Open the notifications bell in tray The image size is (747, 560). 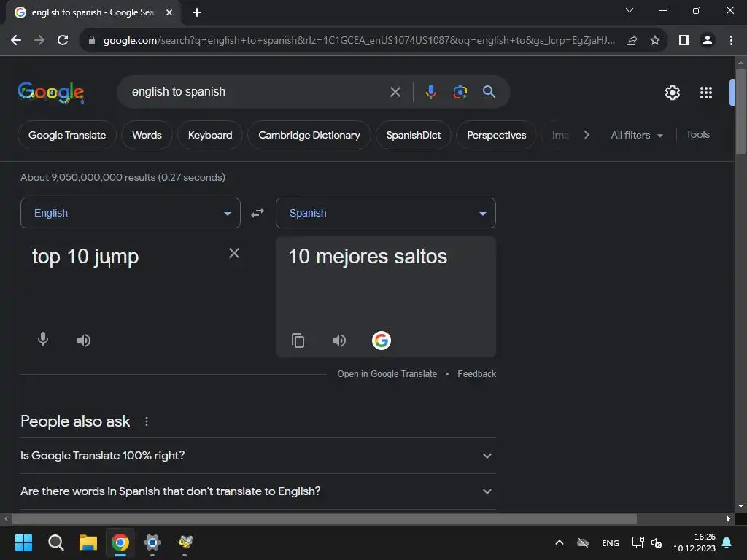727,542
